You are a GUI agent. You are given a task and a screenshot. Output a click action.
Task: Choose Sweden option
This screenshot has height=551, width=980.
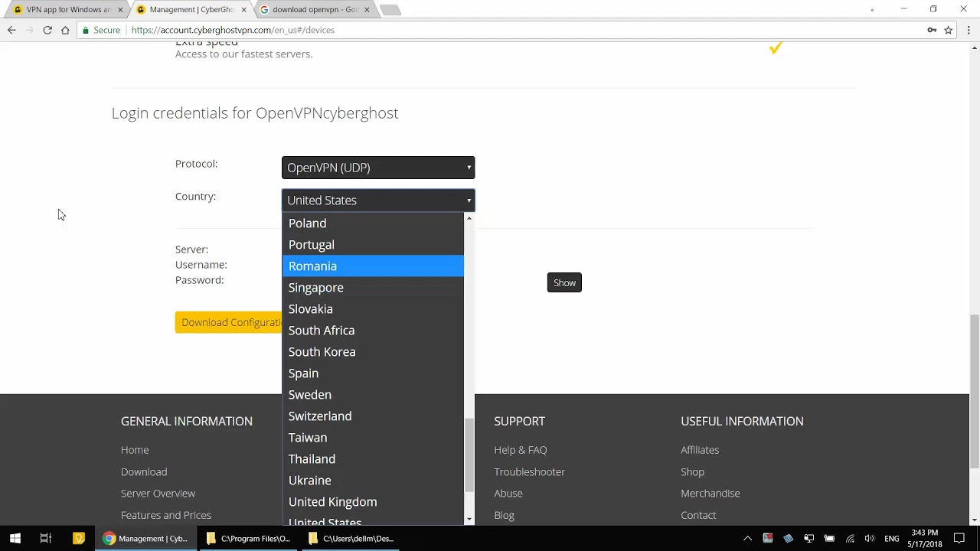[x=373, y=395]
